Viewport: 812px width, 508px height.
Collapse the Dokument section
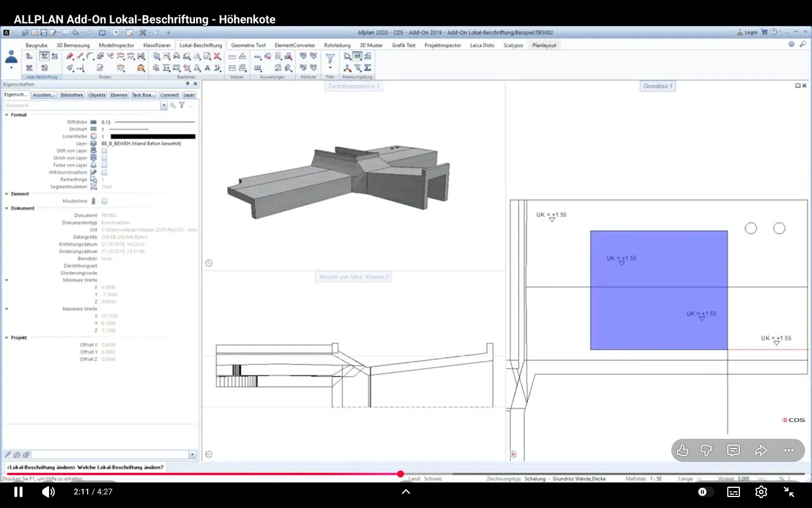click(7, 208)
